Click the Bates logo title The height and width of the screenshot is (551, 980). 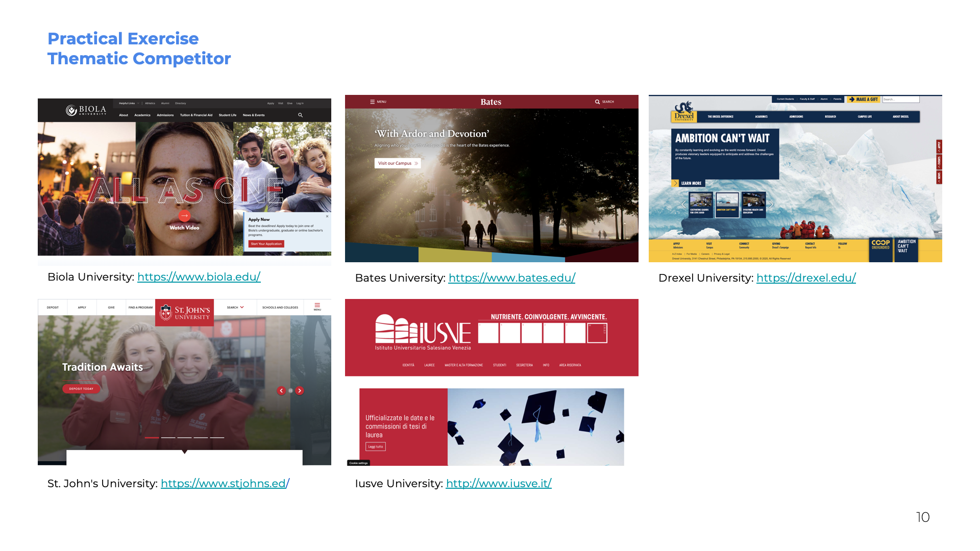[491, 102]
